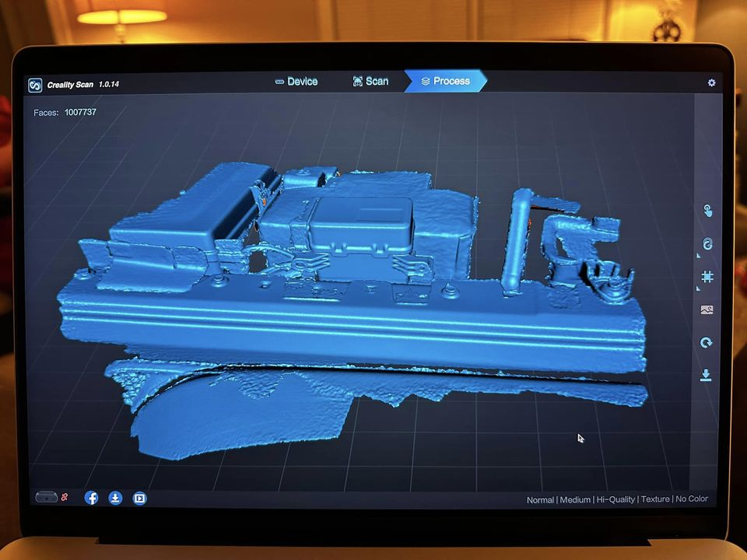Click the red disconnected link icon

click(x=65, y=497)
